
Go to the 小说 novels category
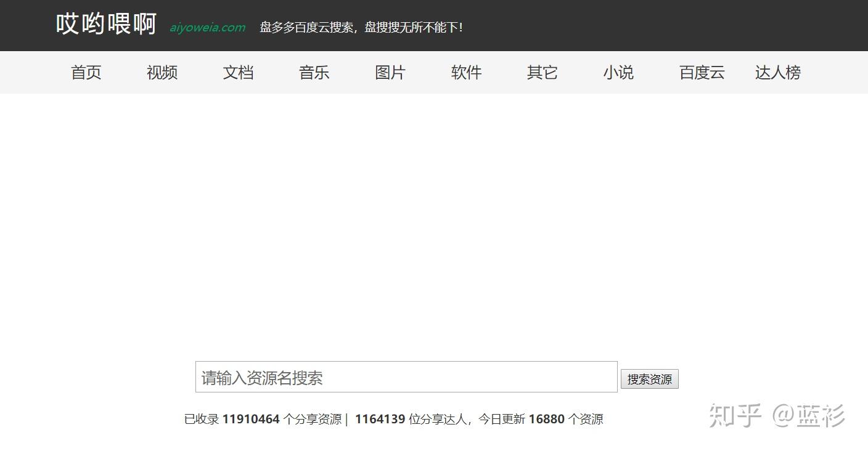pos(618,73)
